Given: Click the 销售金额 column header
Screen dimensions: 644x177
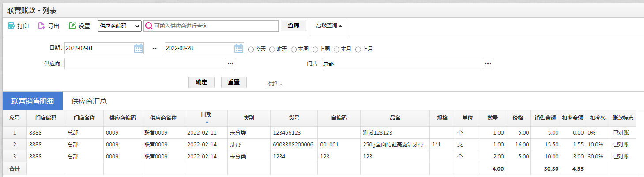Looking at the screenshot, I should point(545,118).
